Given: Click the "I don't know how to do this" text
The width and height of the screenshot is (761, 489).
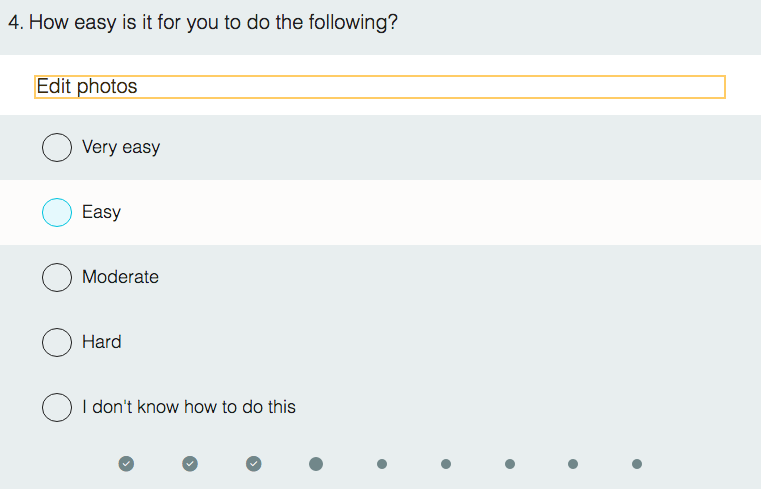Looking at the screenshot, I should click(x=189, y=407).
